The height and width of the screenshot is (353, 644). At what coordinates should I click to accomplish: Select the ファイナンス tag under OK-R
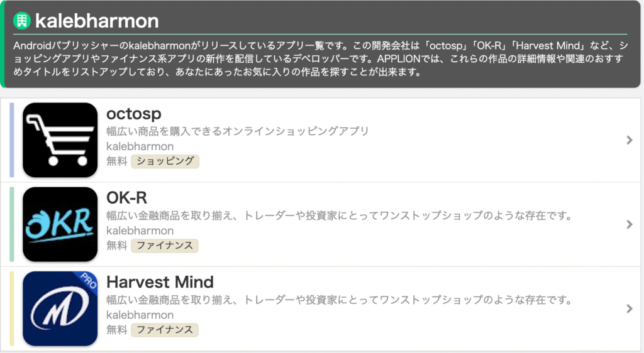pos(165,245)
